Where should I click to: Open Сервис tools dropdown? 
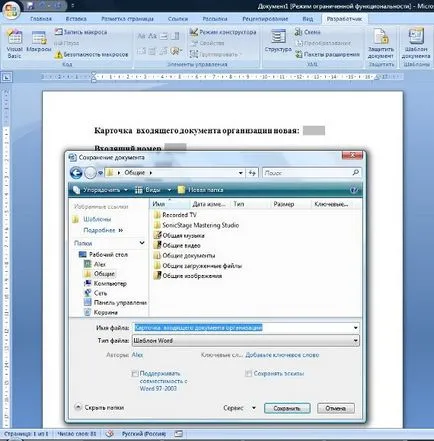tap(239, 408)
